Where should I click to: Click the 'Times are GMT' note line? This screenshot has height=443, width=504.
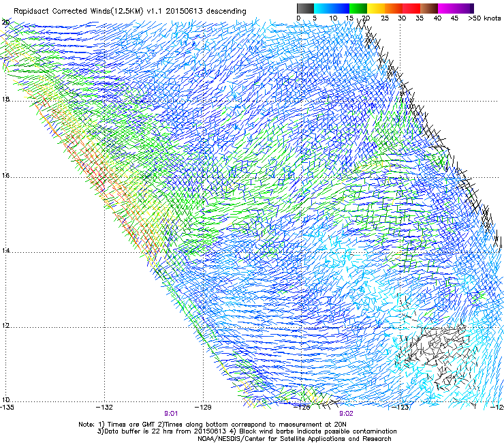click(x=212, y=425)
